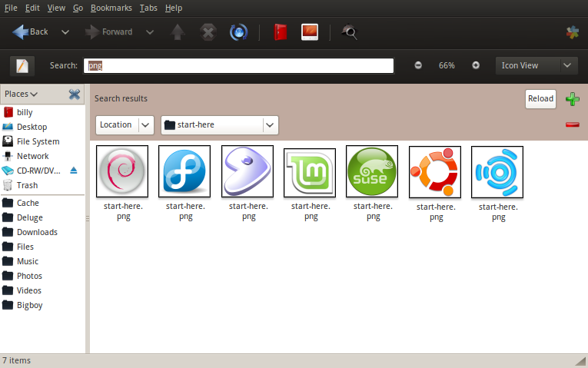Toggle the location edit pencil button

pyautogui.click(x=22, y=66)
